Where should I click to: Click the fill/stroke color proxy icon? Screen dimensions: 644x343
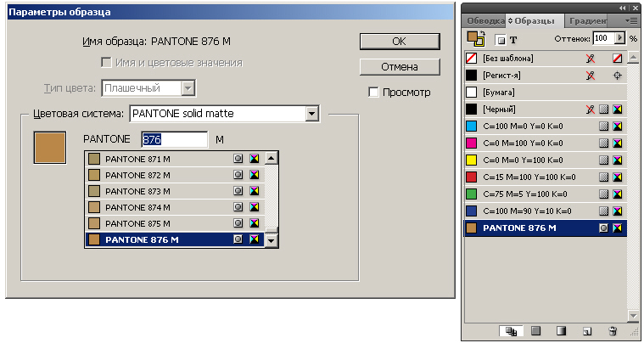(475, 38)
